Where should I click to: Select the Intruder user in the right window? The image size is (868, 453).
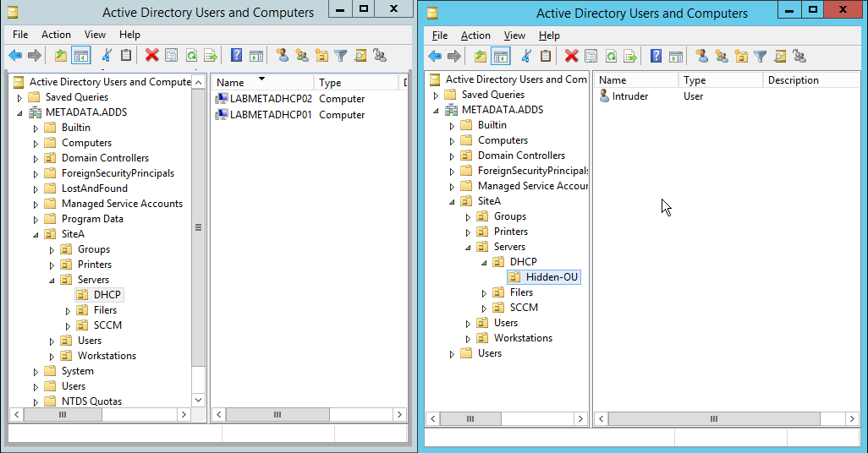(630, 96)
